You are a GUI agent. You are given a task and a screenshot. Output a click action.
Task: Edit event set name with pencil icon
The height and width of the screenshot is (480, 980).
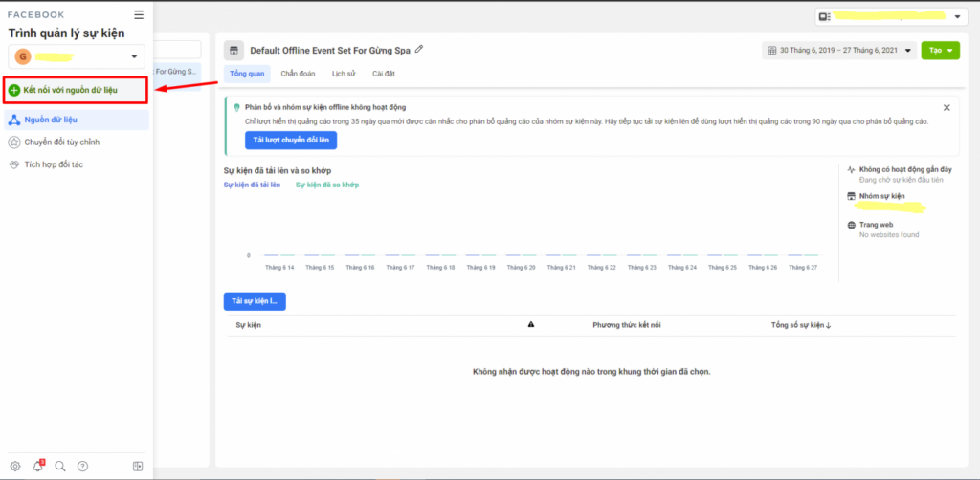pos(419,50)
